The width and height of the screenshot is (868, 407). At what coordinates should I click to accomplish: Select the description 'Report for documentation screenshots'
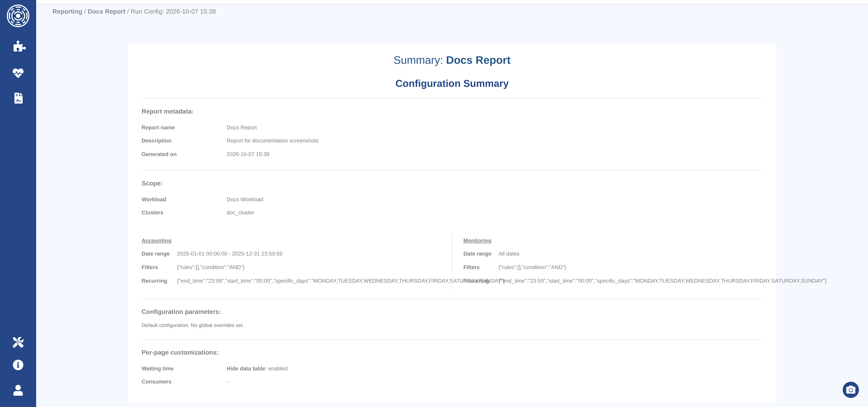click(272, 141)
